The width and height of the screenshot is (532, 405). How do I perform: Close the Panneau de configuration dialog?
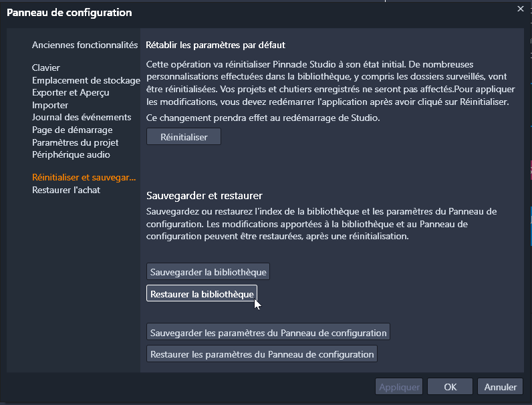coord(521,9)
